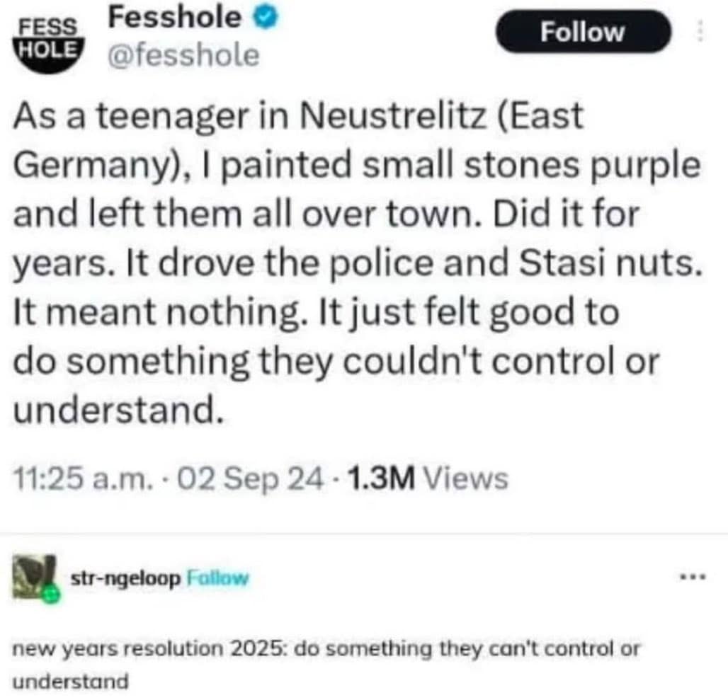Click the blue verified checkmark badge
The width and height of the screenshot is (728, 700).
265,20
